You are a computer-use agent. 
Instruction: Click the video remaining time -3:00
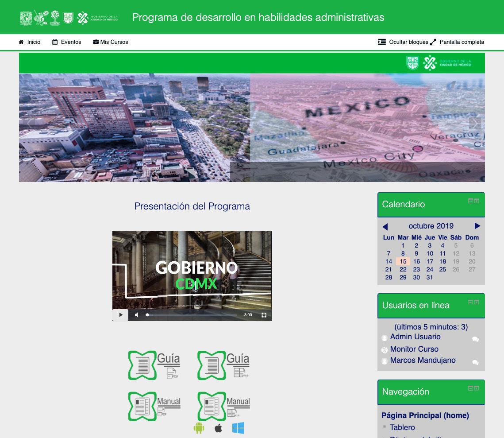[x=247, y=315]
